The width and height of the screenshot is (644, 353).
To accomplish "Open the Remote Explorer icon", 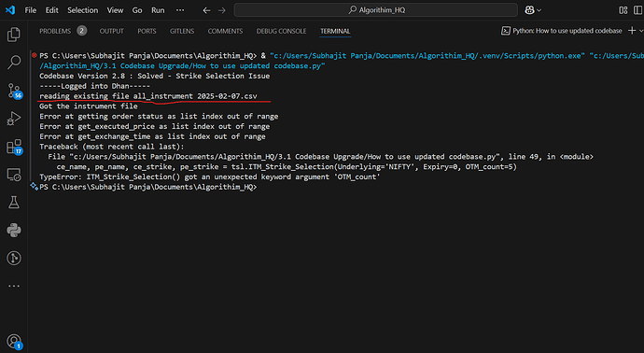I will coord(14,175).
